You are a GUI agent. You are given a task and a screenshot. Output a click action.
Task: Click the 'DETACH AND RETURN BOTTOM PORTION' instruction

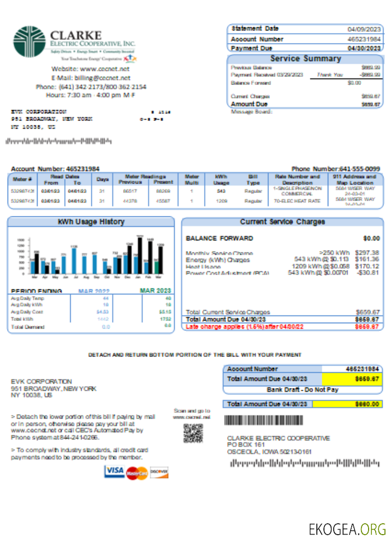[x=195, y=355]
